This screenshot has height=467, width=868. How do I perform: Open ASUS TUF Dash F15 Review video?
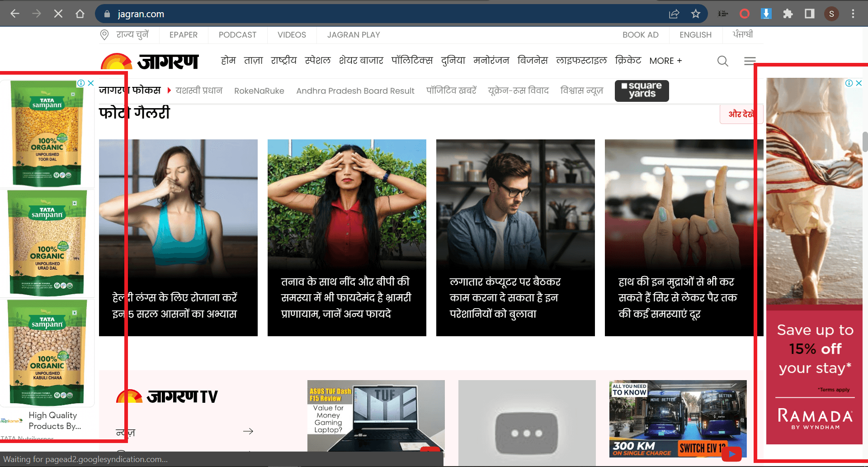pos(376,416)
